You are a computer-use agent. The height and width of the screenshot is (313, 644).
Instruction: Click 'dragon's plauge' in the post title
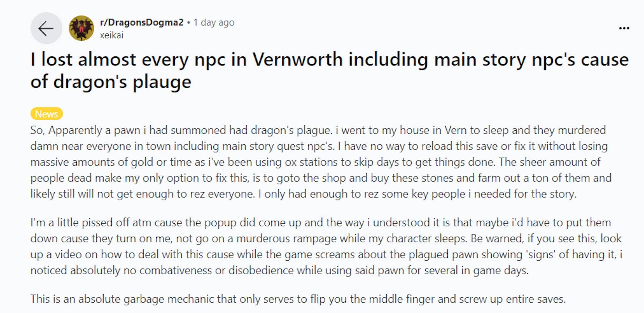click(122, 82)
